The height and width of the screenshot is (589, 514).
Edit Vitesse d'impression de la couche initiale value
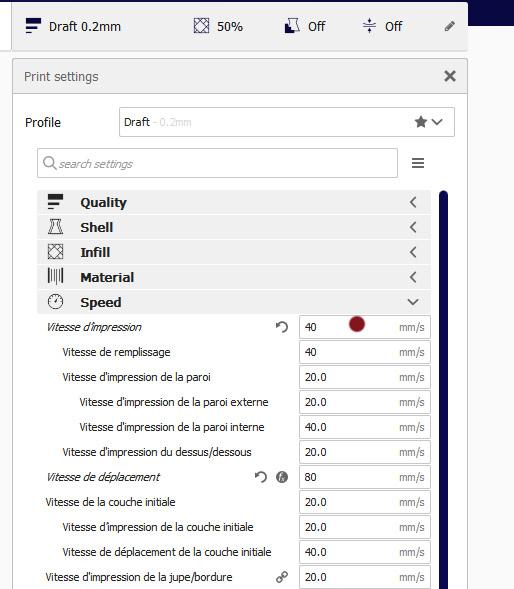click(x=364, y=527)
